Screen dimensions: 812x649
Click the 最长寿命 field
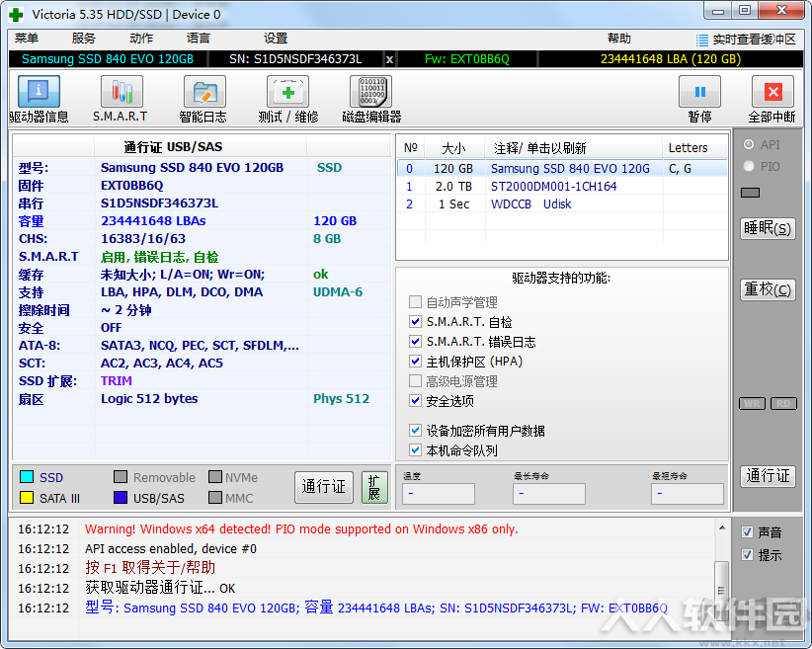(x=549, y=493)
